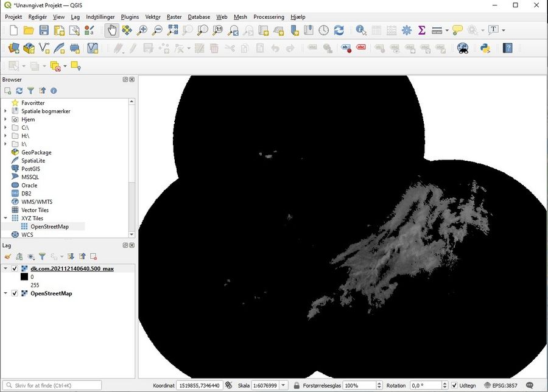Click the Zoom In magnifier tool
Image resolution: width=548 pixels, height=392 pixels.
(142, 30)
